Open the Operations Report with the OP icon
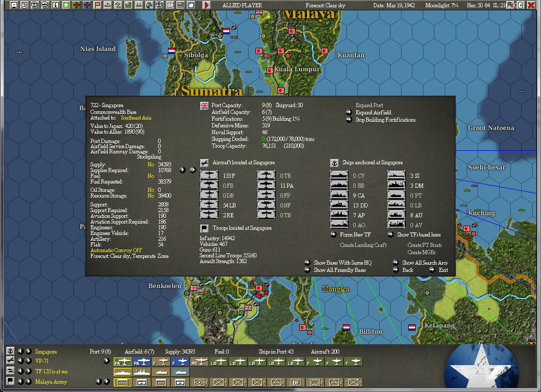The image size is (541, 392). pyautogui.click(x=169, y=5)
